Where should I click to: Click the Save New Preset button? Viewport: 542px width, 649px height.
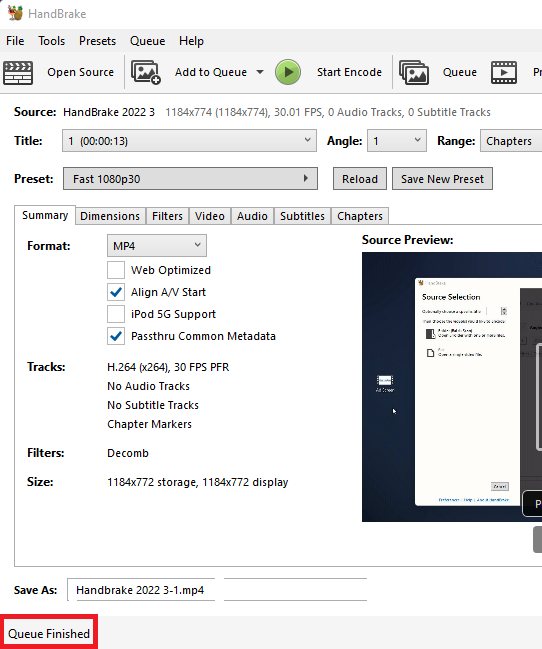pyautogui.click(x=442, y=179)
